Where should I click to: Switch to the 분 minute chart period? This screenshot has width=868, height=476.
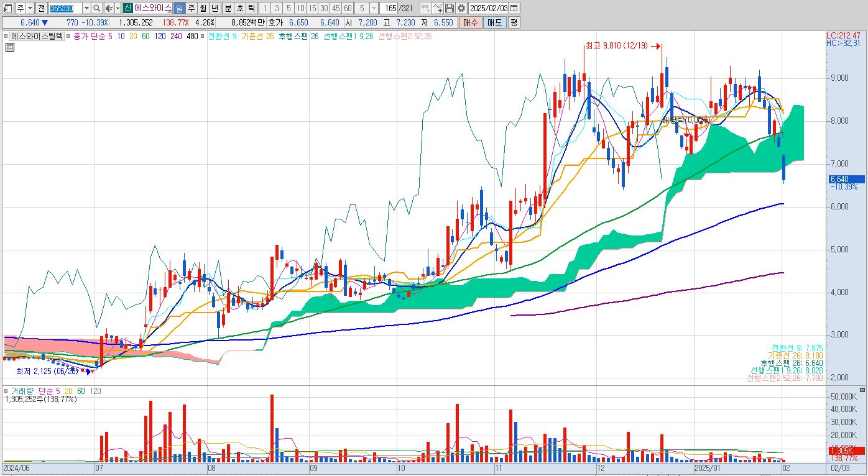[228, 8]
